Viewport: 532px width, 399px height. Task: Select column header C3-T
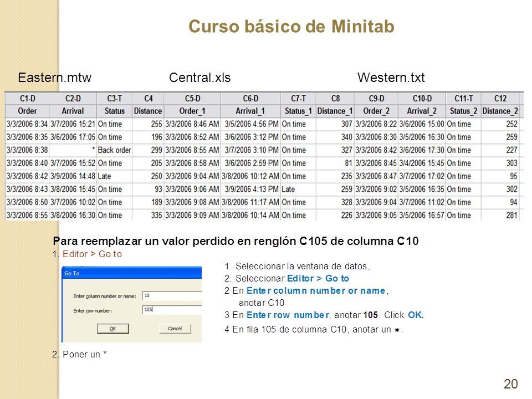(x=114, y=99)
